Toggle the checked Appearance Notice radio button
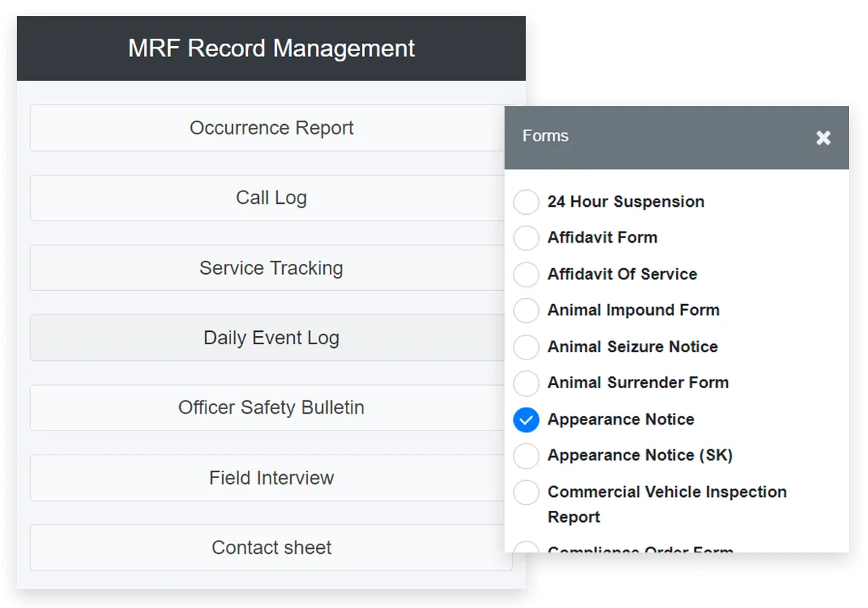 pyautogui.click(x=526, y=420)
